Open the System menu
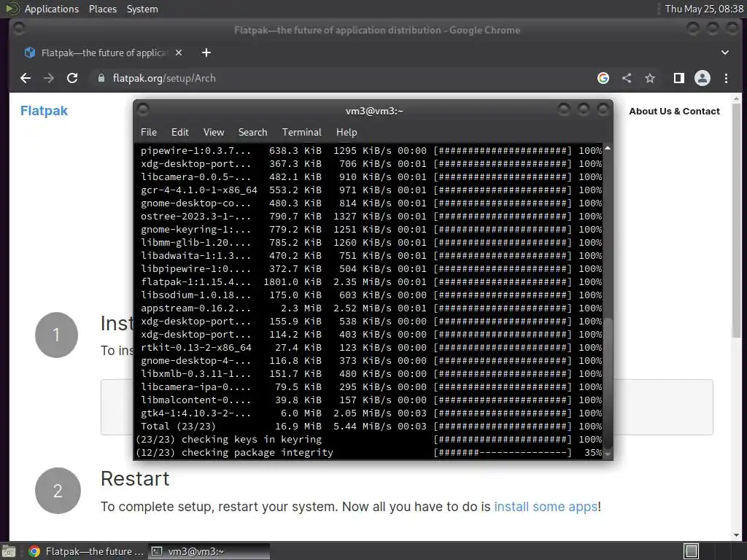 pyautogui.click(x=142, y=9)
